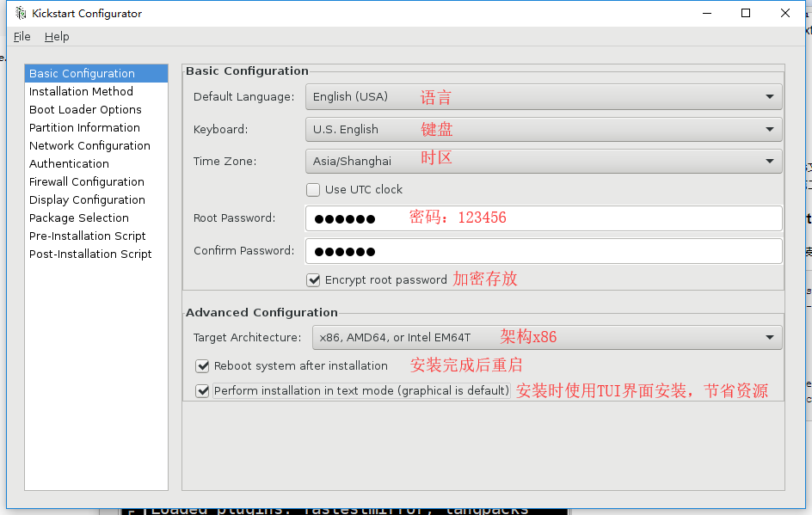Go to the Installation Method section

96,92
